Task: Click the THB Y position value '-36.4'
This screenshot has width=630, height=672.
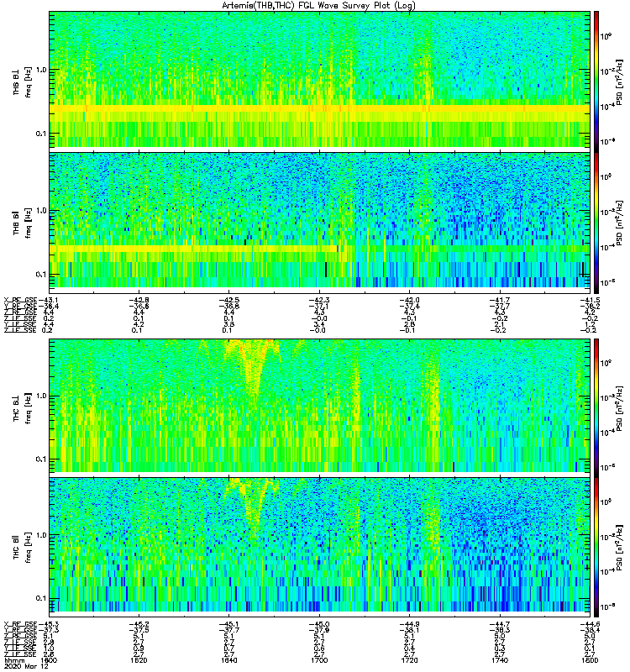Action: point(49,306)
